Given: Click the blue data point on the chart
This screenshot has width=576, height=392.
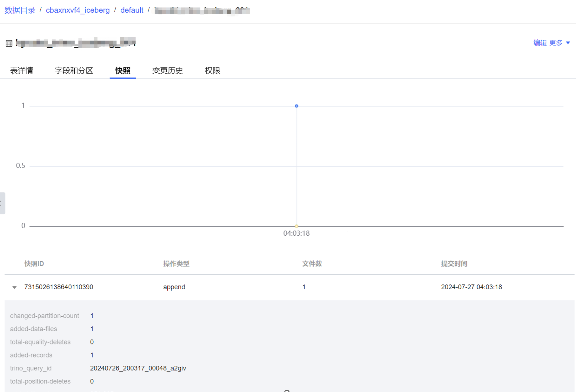Looking at the screenshot, I should coord(296,106).
